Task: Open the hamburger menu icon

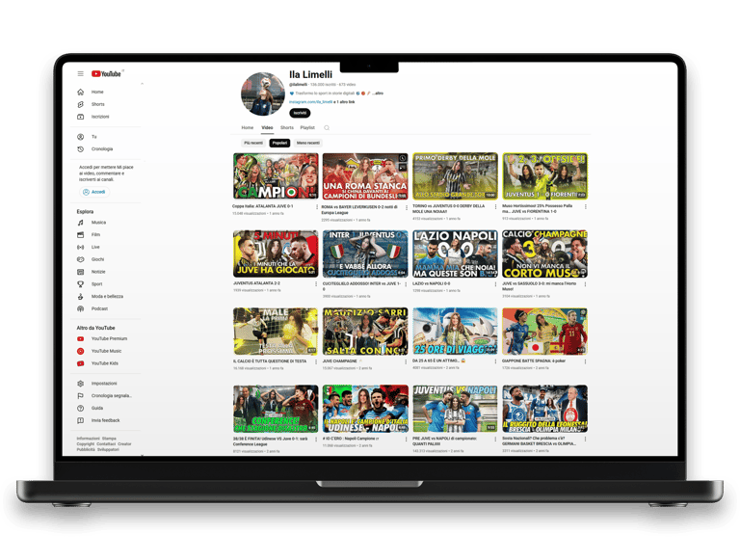Action: [81, 73]
